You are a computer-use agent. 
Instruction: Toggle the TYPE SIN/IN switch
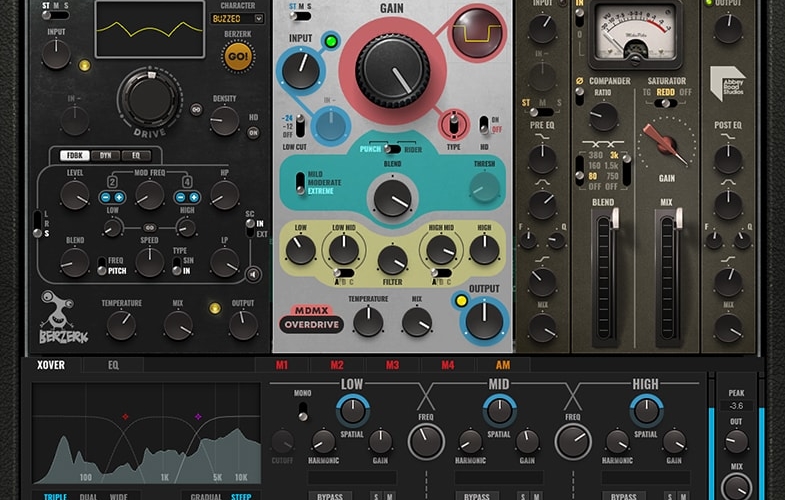pyautogui.click(x=177, y=266)
